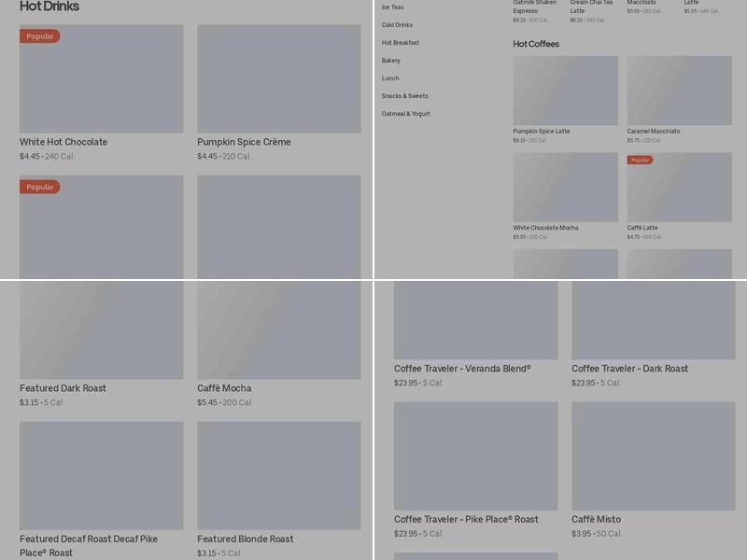Viewport: 747px width, 560px height.
Task: Open the Lunch category
Action: click(x=390, y=78)
